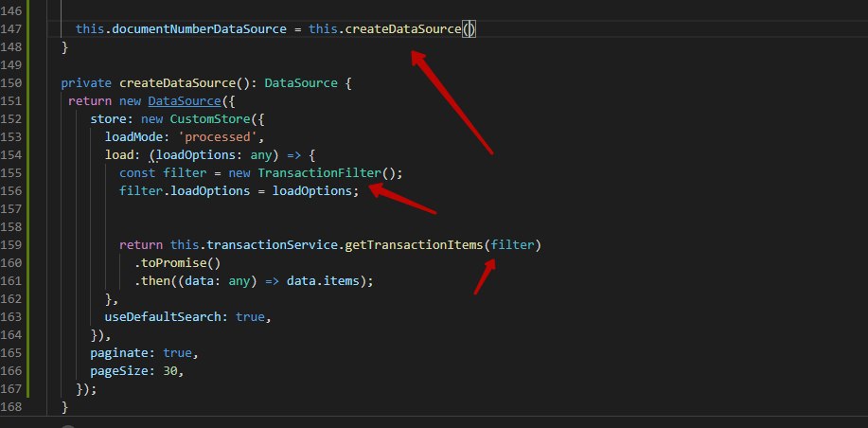Click the true value on line 165

click(178, 352)
